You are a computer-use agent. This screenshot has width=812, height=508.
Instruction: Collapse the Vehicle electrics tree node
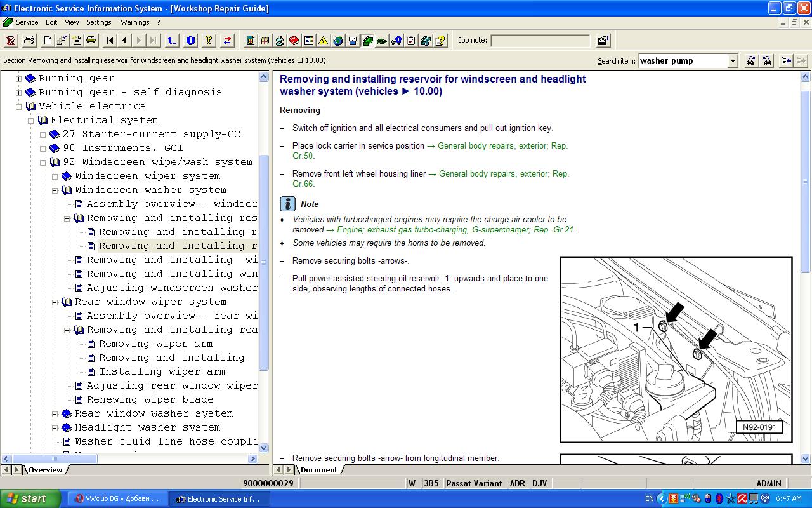19,107
